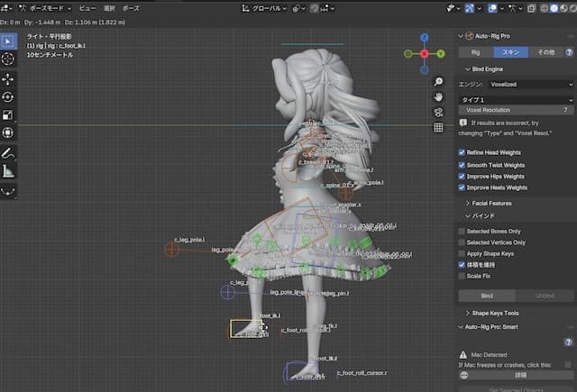Toggle the orthographic grid view icon
The height and width of the screenshot is (392, 577).
pyautogui.click(x=438, y=127)
